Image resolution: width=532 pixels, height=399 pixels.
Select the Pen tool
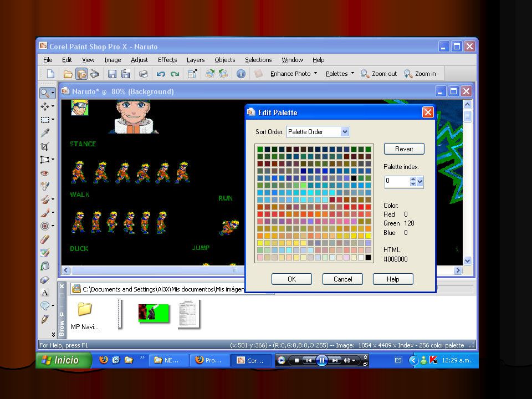pos(45,319)
